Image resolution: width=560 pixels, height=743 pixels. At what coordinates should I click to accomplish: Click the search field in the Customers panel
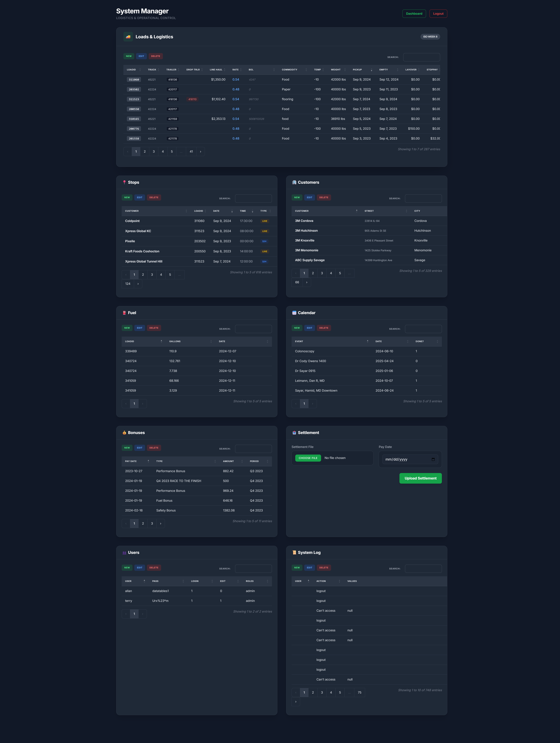point(423,198)
